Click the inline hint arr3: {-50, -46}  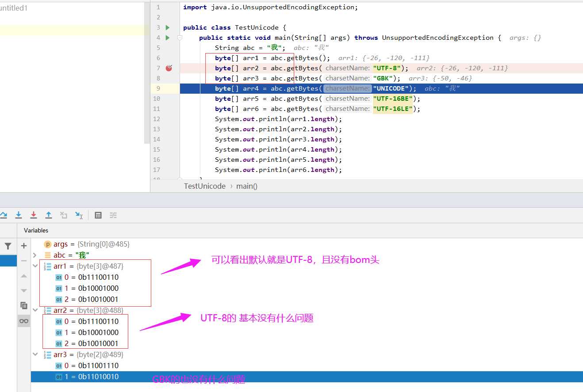(x=440, y=78)
